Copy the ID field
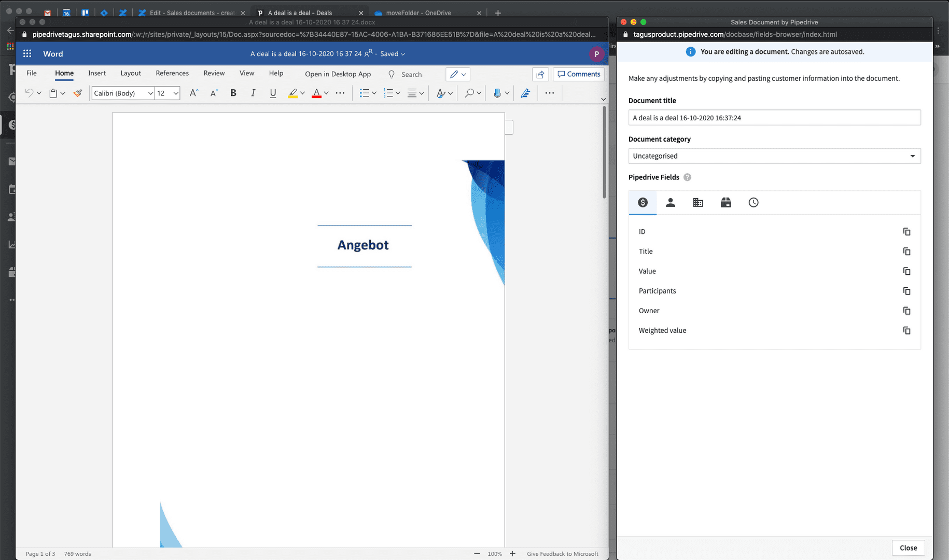This screenshot has width=949, height=560. (x=906, y=232)
